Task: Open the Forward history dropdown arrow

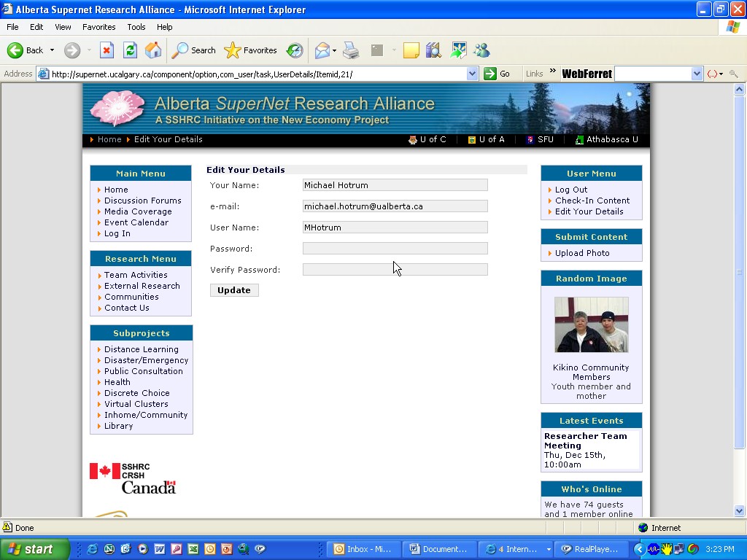Action: [89, 50]
